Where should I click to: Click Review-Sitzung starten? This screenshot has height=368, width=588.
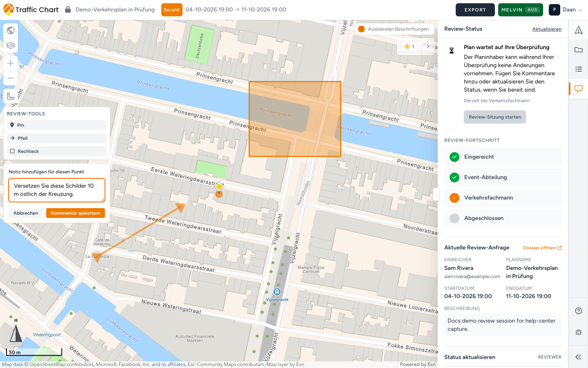(x=495, y=117)
